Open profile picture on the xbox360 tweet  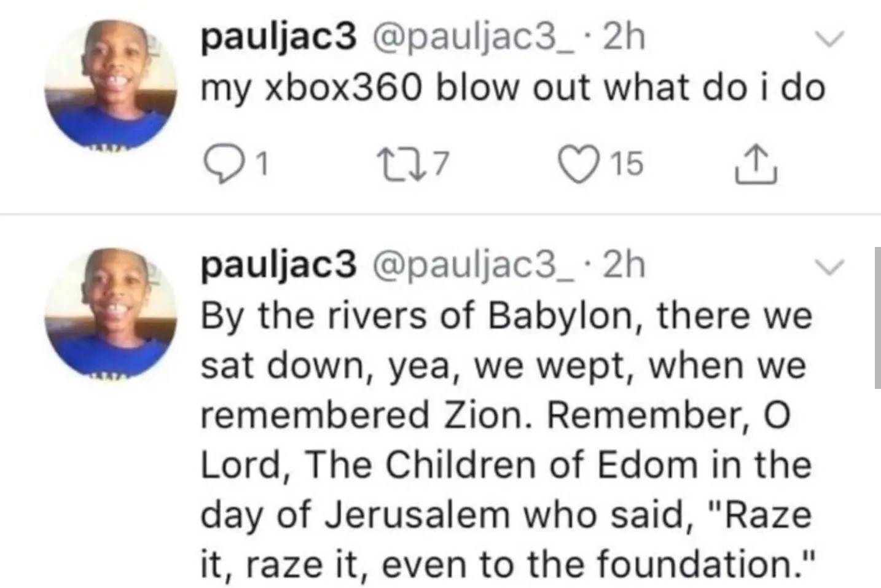pos(110,87)
